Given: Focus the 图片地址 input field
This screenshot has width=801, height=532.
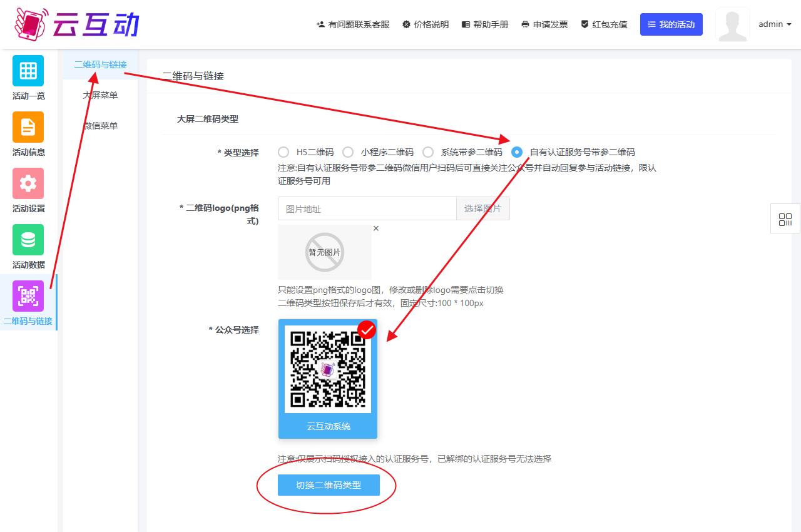Looking at the screenshot, I should pos(367,208).
